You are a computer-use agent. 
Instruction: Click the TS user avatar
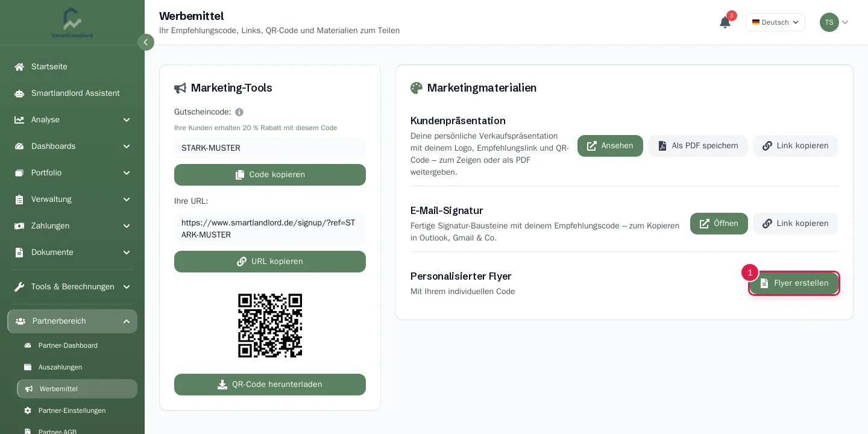coord(829,22)
